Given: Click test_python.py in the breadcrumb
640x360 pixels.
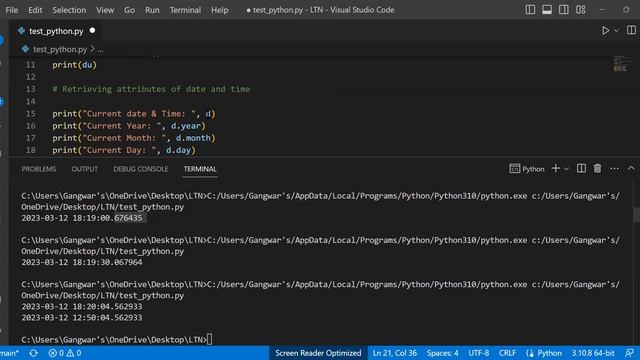Looking at the screenshot, I should tap(60, 49).
